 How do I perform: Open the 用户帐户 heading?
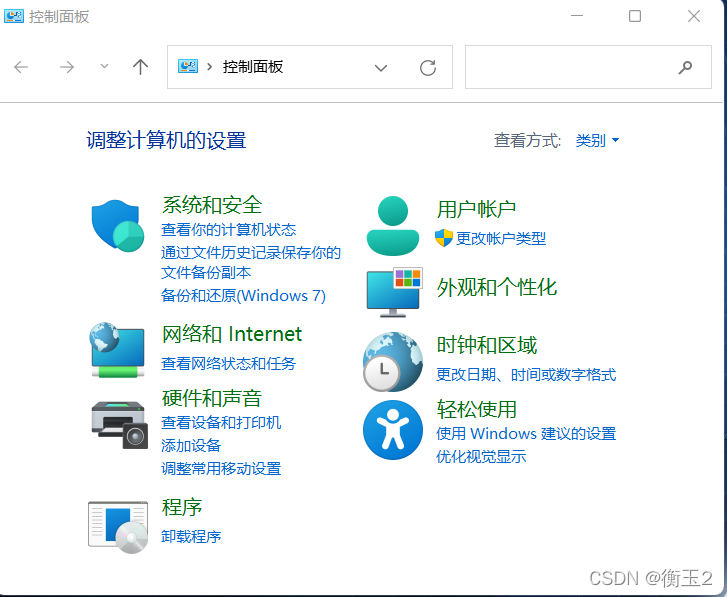(476, 209)
